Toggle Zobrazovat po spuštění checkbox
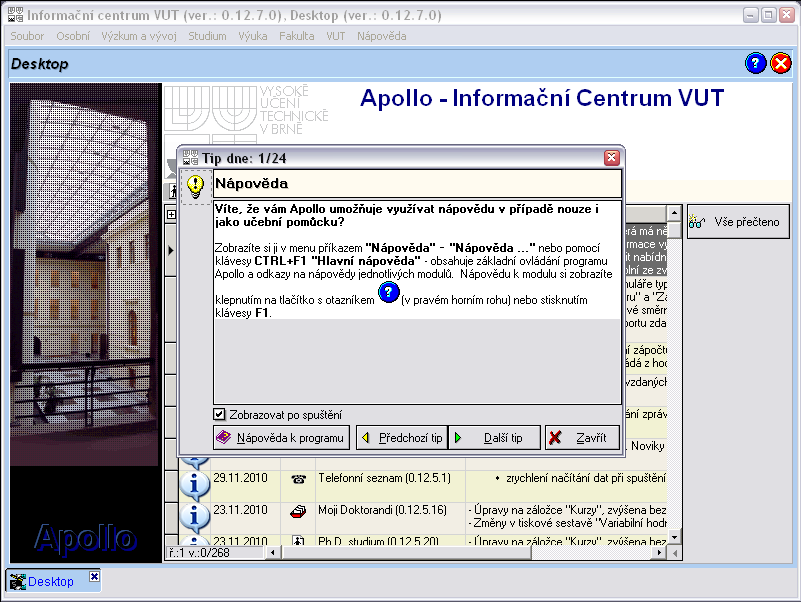 point(219,414)
